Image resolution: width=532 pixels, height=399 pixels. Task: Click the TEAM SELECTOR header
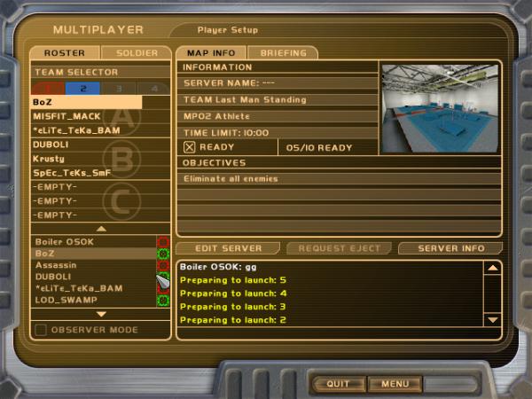[x=100, y=72]
